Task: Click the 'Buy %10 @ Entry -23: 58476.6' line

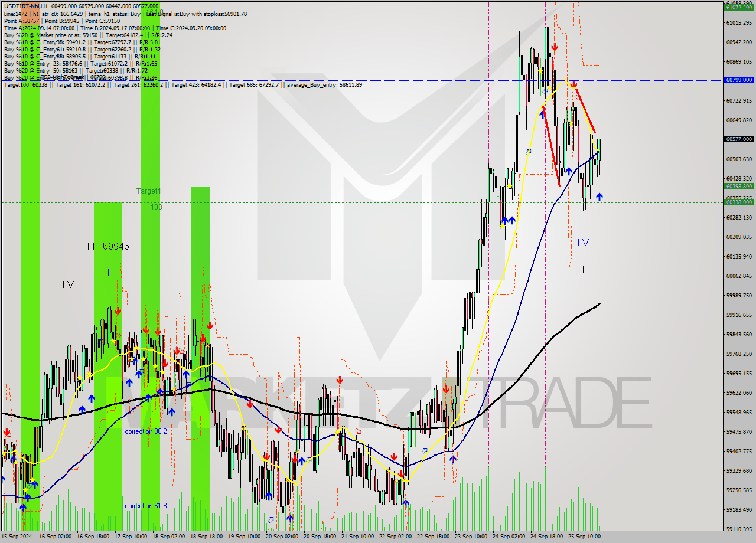Action: pos(80,63)
